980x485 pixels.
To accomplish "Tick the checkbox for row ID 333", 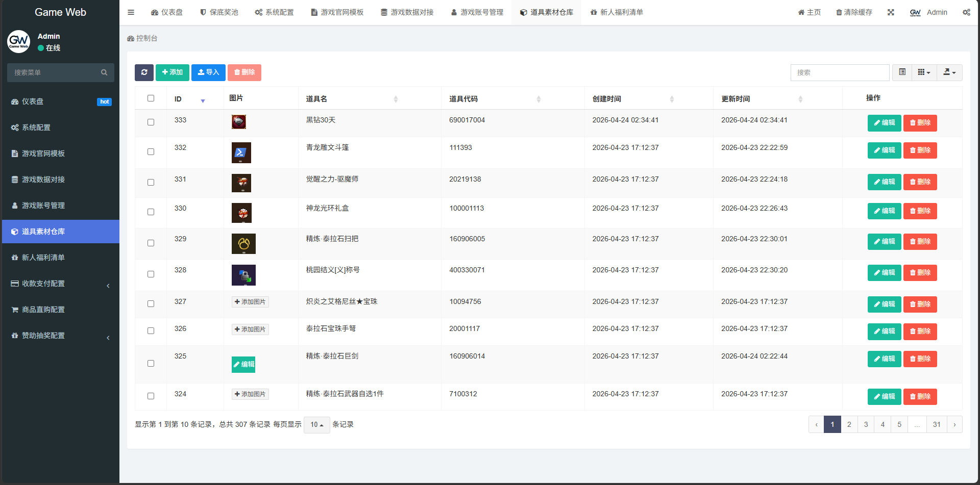I will pyautogui.click(x=151, y=122).
